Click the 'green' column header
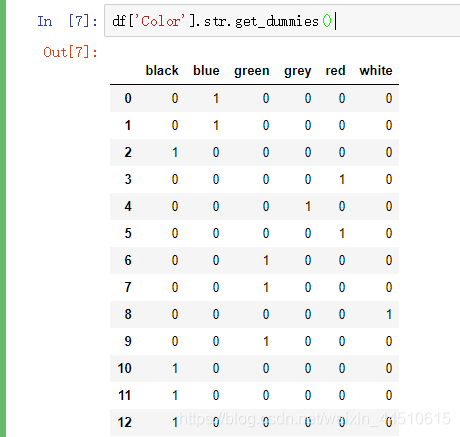Viewport: 460px width, 437px height. pyautogui.click(x=252, y=71)
